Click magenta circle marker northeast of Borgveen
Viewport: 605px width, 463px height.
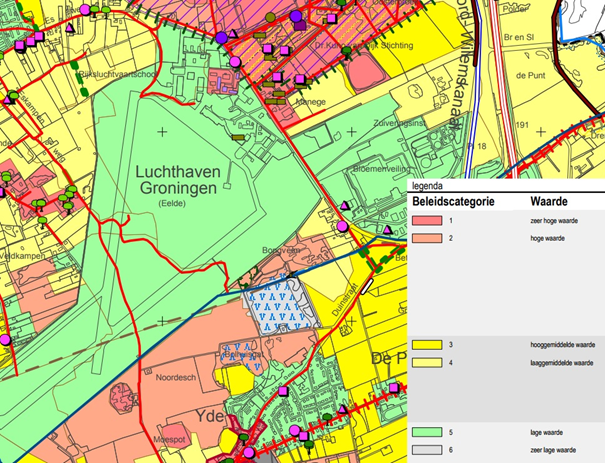coord(342,226)
